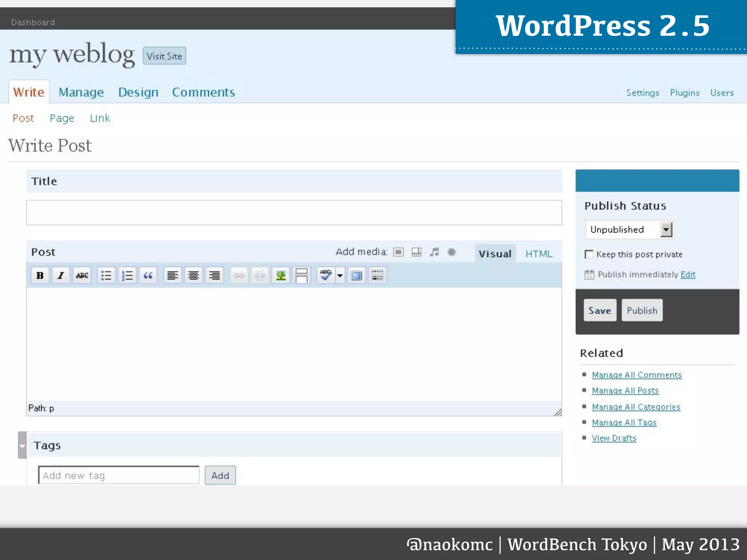The height and width of the screenshot is (560, 747).
Task: Collapse the Tags section handle
Action: pyautogui.click(x=22, y=445)
